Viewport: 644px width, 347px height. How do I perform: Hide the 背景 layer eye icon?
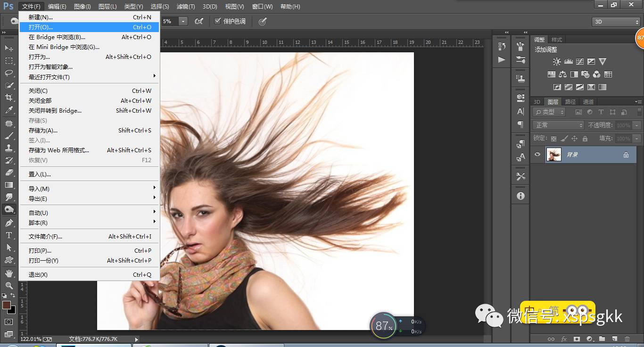[537, 154]
